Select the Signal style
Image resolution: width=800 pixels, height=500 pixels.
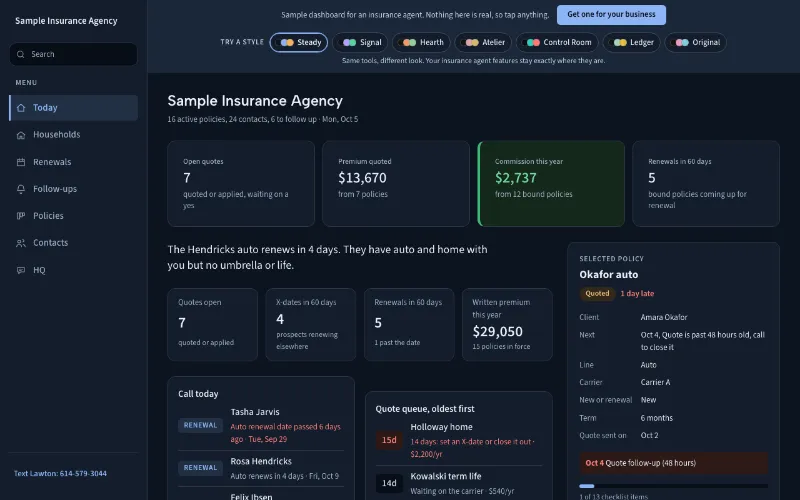pyautogui.click(x=360, y=42)
